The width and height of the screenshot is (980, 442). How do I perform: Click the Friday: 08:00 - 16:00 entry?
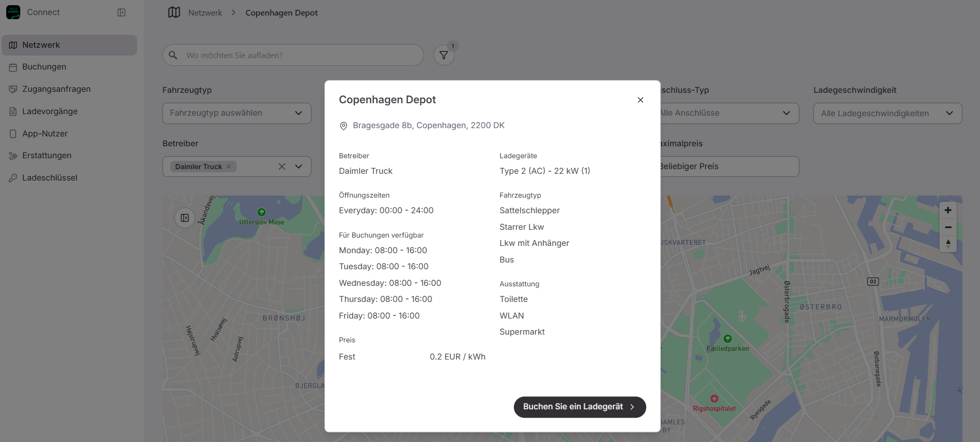pyautogui.click(x=379, y=316)
